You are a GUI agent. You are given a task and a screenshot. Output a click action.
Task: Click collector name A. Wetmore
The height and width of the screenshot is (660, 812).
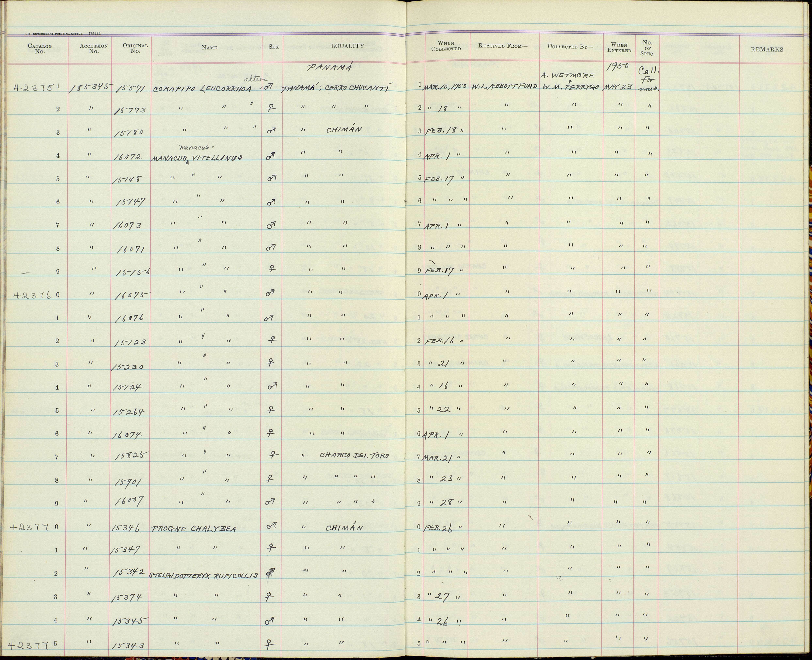pyautogui.click(x=567, y=76)
